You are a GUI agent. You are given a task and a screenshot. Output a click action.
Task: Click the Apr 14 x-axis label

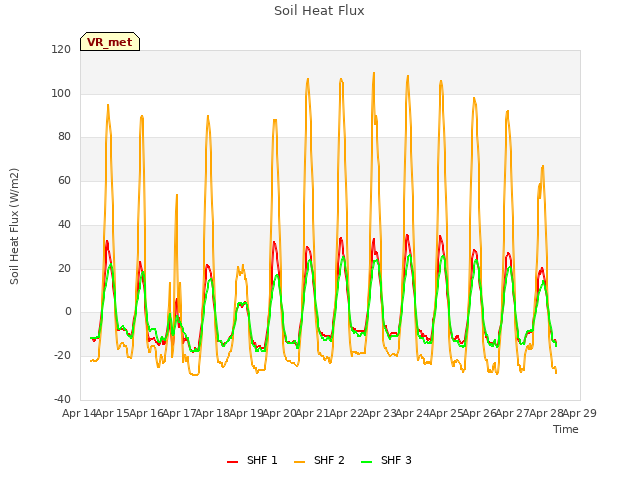tap(79, 413)
